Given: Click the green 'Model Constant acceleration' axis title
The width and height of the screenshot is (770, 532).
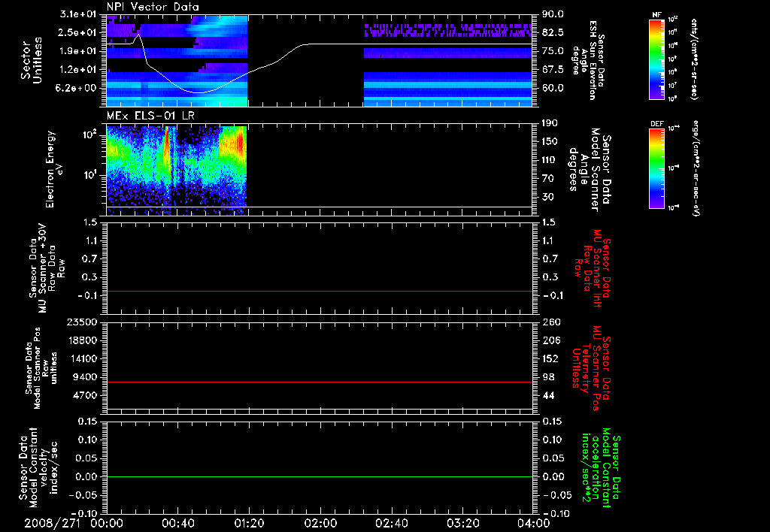Looking at the screenshot, I should [601, 467].
